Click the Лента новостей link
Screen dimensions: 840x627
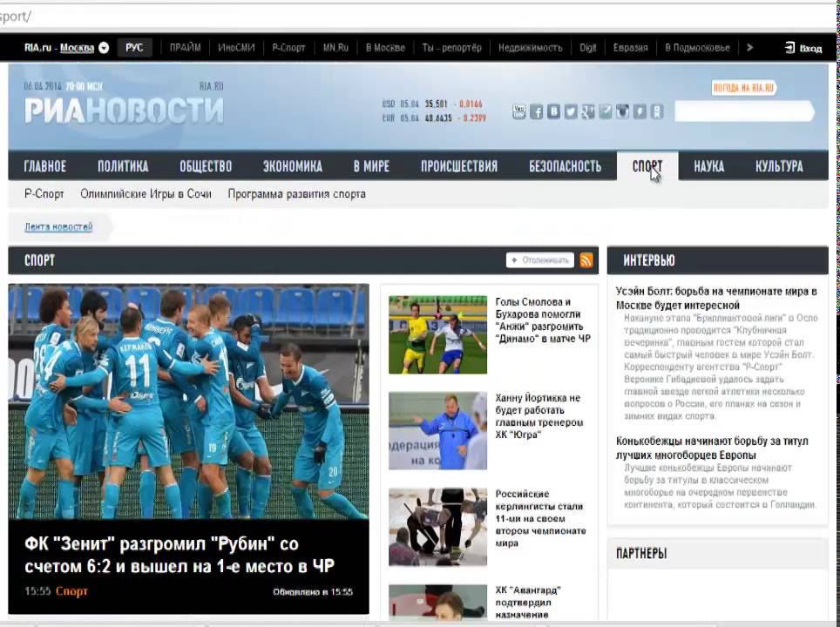(x=58, y=226)
